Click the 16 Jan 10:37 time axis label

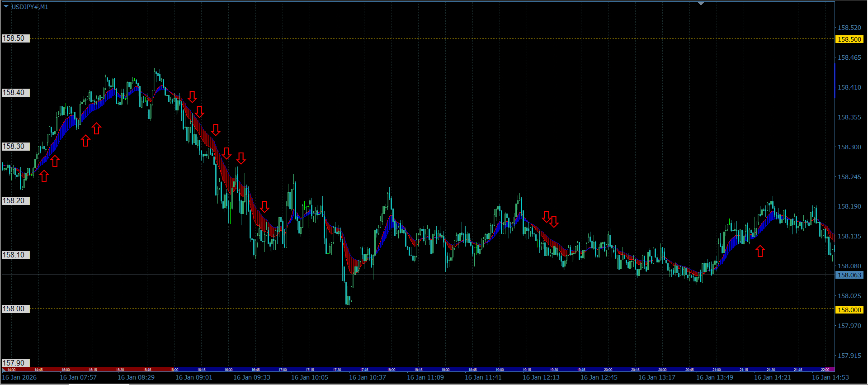(x=367, y=377)
